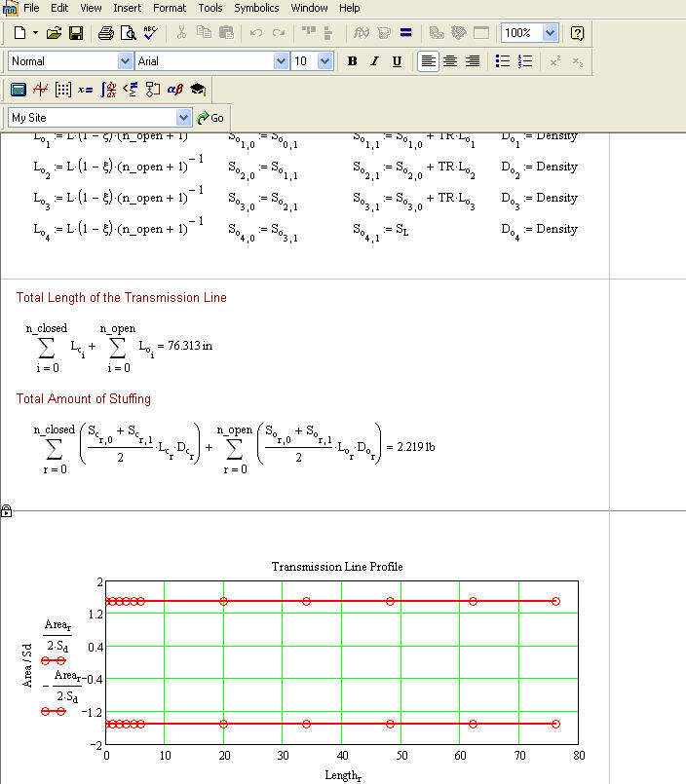Calculate worksheet with the equals icon
This screenshot has height=784, width=686.
click(405, 33)
